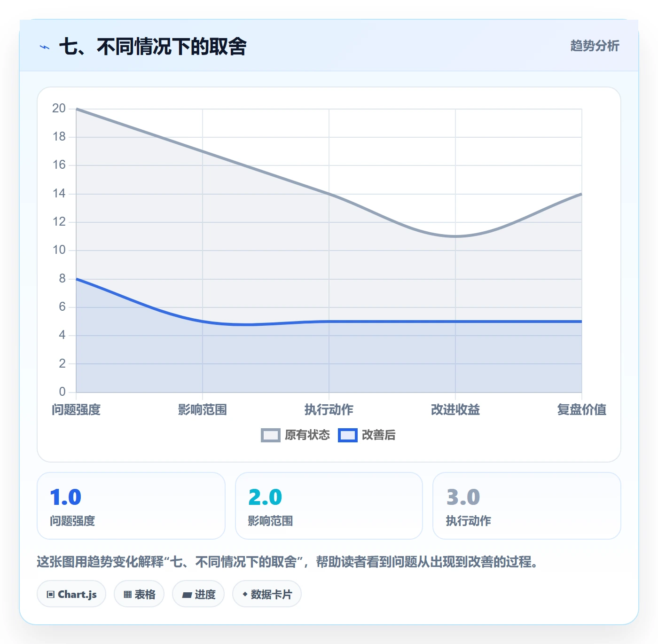658x644 pixels.
Task: Select the 2.0 影响范围 data card
Action: (x=329, y=506)
